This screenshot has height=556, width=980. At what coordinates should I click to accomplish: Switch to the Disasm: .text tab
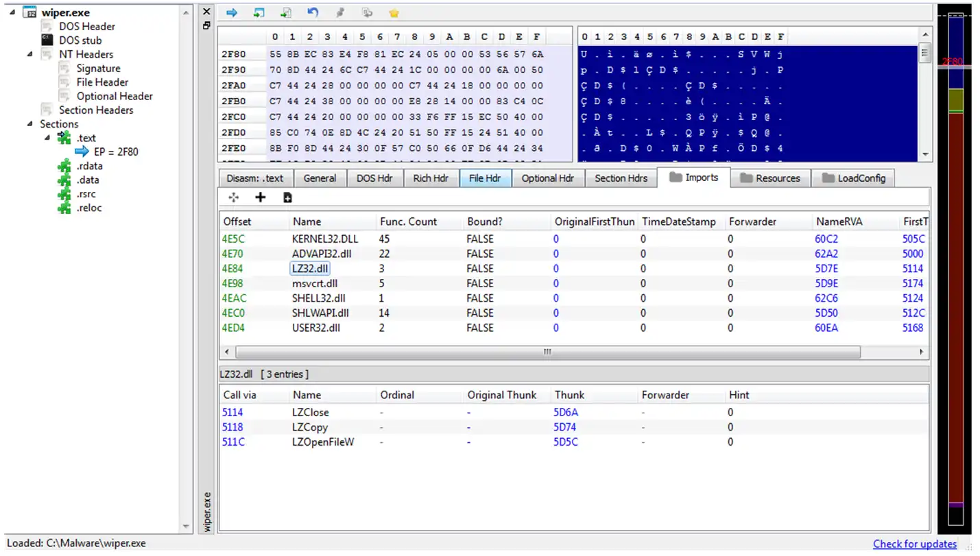(x=255, y=178)
